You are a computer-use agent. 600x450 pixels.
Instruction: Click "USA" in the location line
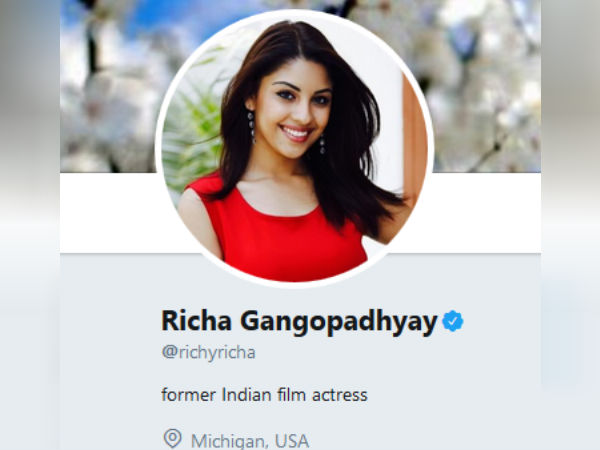[x=292, y=441]
